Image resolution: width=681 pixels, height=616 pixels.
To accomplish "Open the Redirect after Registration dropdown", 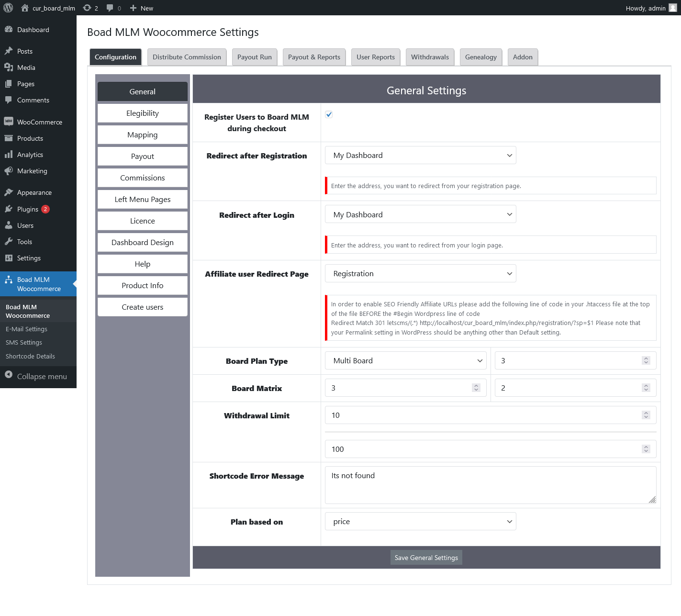I will click(x=420, y=155).
